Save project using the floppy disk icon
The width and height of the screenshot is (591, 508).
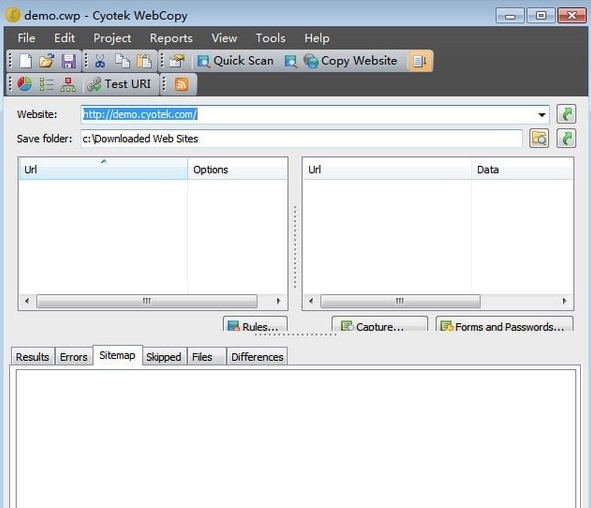click(x=69, y=61)
